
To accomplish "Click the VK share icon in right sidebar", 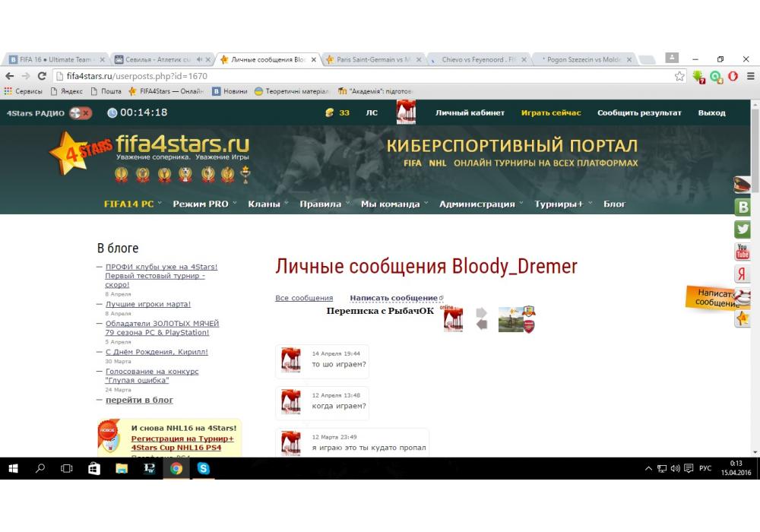I will 743,207.
